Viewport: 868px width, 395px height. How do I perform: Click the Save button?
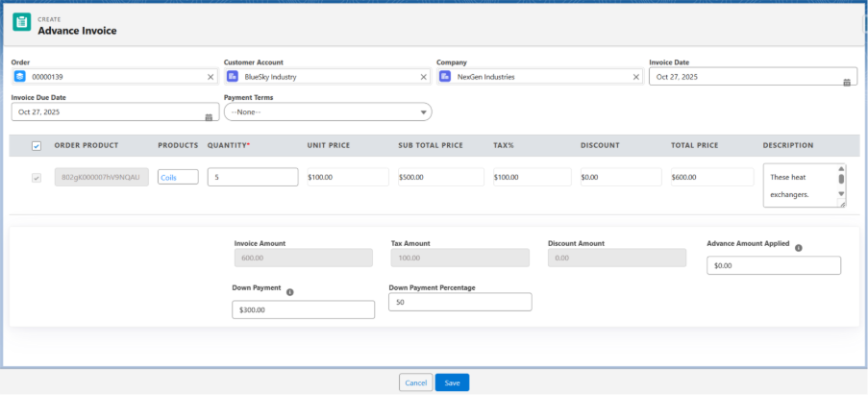coord(452,383)
